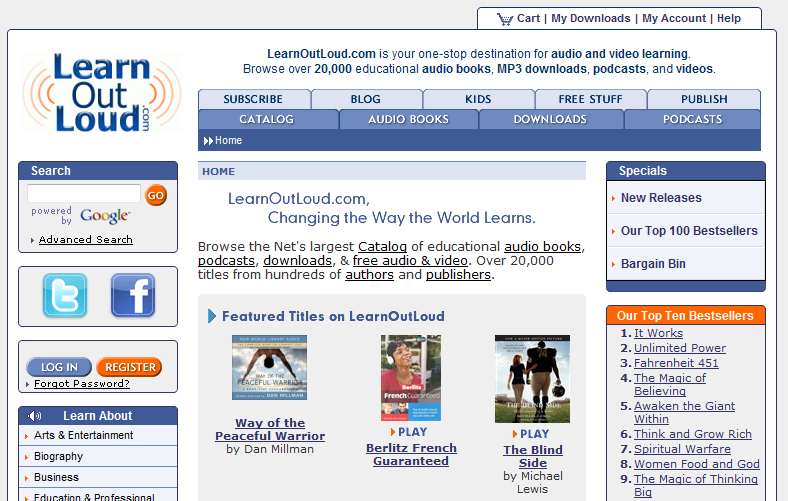This screenshot has height=501, width=788.
Task: Open bestseller Unlimited Power
Action: point(679,348)
